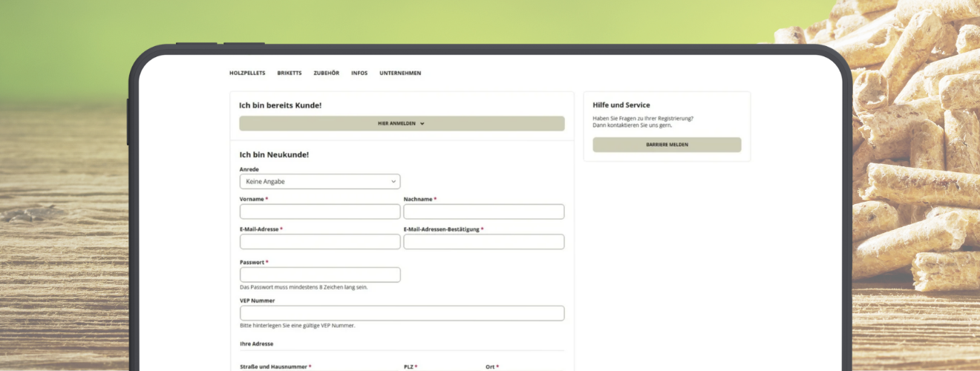
Task: Click into the Nachname text field
Action: [x=483, y=212]
